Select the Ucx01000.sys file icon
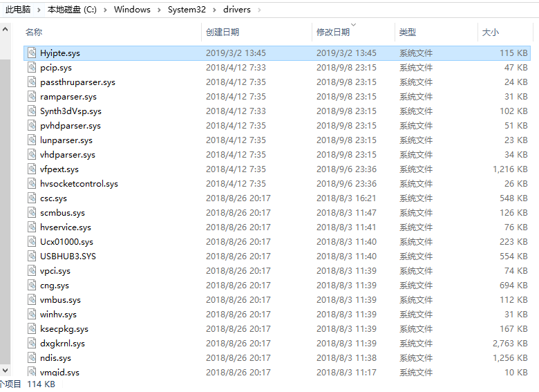 coord(32,241)
